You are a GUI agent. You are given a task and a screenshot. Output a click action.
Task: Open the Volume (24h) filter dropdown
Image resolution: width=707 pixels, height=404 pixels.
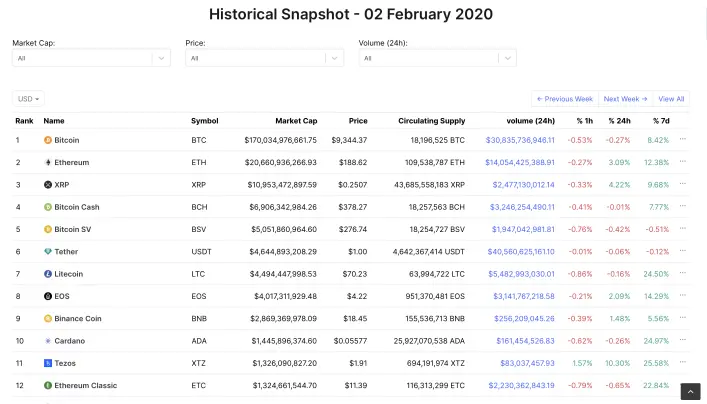point(438,58)
